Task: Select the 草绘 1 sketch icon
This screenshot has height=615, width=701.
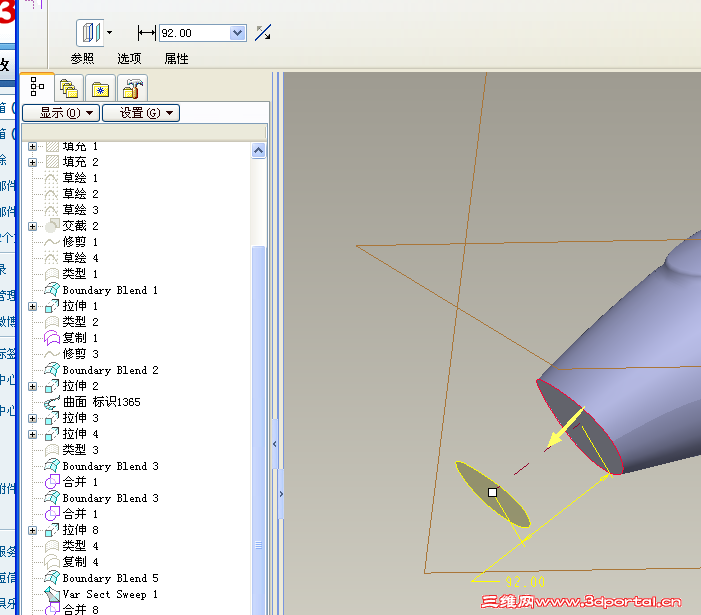Action: [51, 178]
